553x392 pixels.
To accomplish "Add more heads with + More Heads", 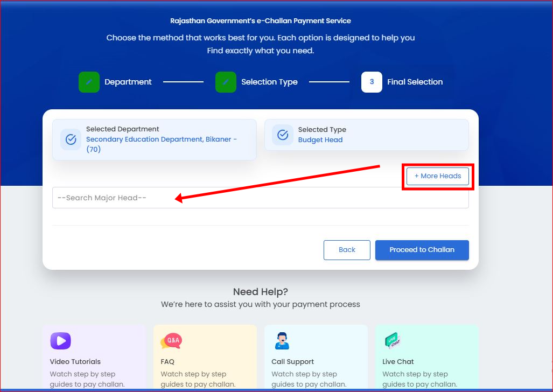I will point(438,176).
